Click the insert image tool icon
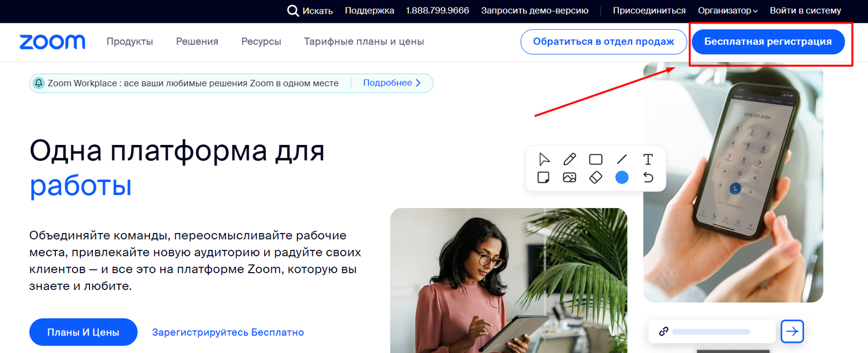This screenshot has width=868, height=353. pyautogui.click(x=570, y=178)
